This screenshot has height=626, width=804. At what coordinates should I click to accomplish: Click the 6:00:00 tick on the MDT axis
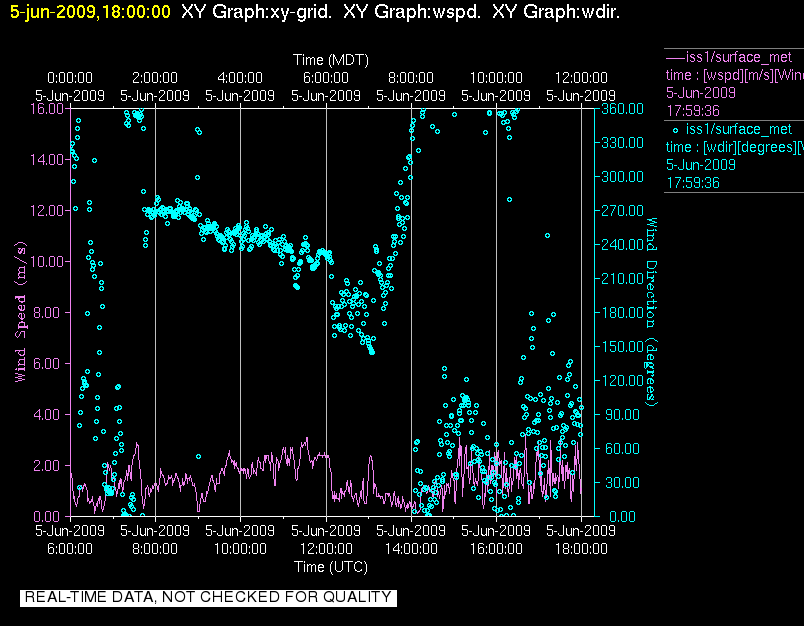(326, 78)
